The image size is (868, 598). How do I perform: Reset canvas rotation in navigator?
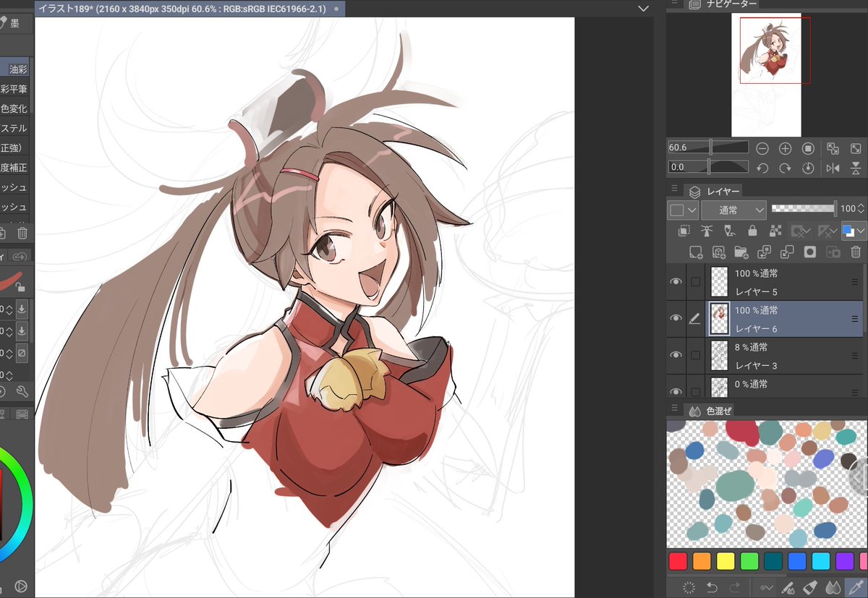pos(809,168)
